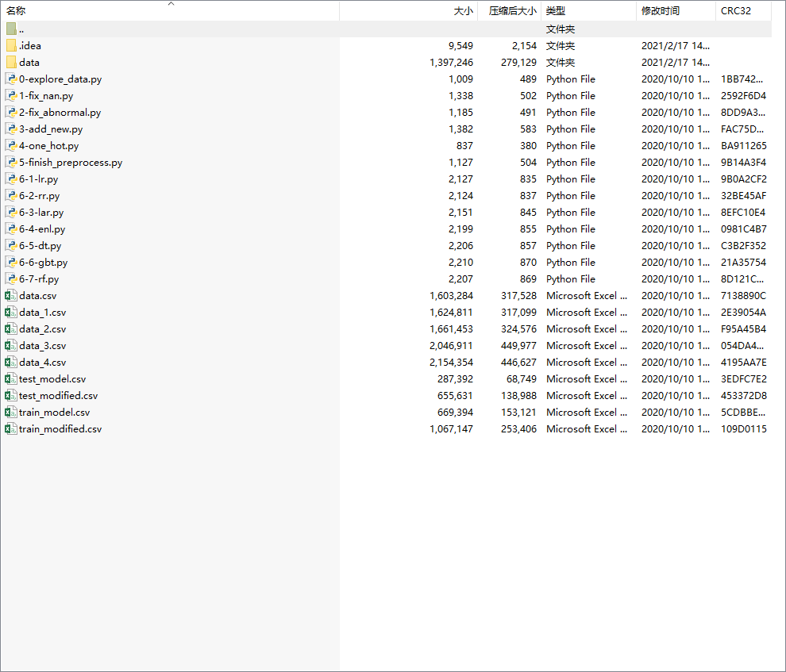Viewport: 786px width, 672px height.
Task: Click the date 2021/2/17 of data folder
Action: tap(675, 63)
